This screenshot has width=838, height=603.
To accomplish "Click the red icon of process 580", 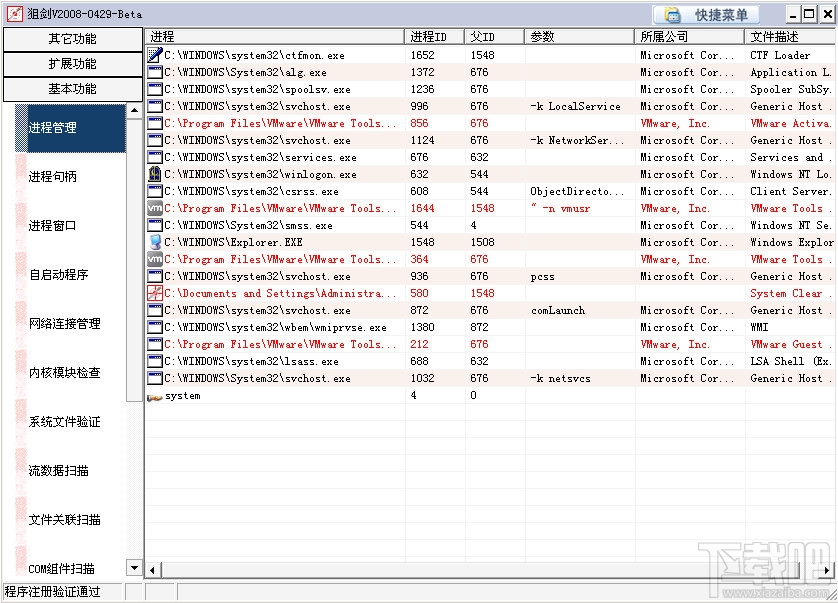I will click(154, 293).
